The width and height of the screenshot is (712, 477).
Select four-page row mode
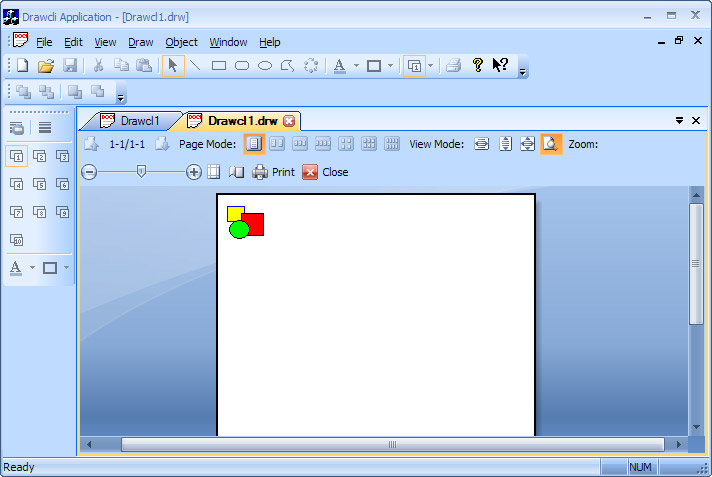(x=323, y=144)
